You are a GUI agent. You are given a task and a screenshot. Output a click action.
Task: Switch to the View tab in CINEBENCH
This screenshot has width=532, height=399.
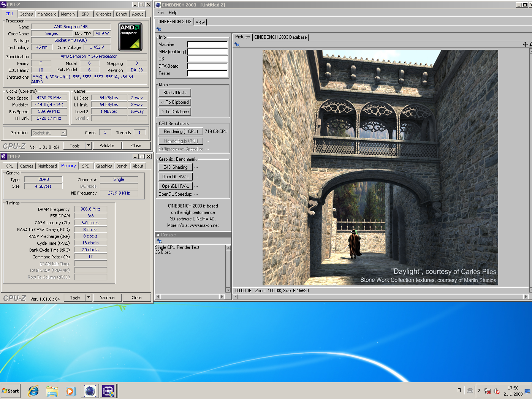tap(200, 22)
